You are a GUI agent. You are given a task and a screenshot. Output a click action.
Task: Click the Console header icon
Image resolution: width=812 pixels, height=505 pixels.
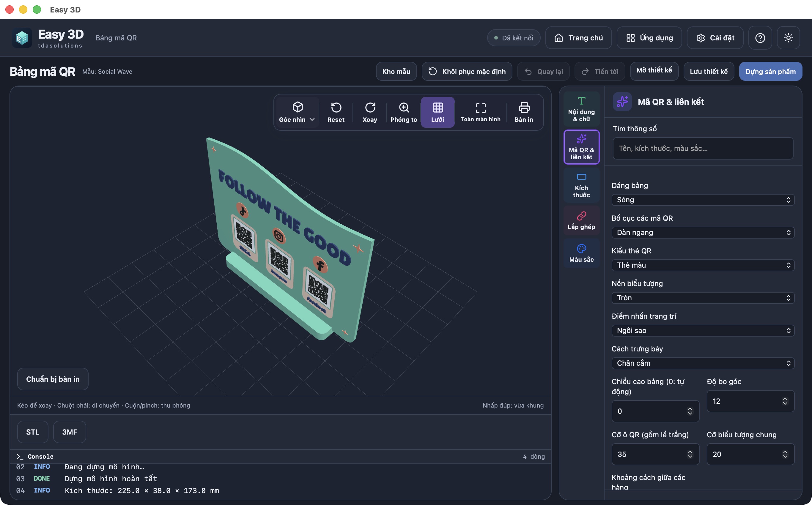pyautogui.click(x=20, y=457)
